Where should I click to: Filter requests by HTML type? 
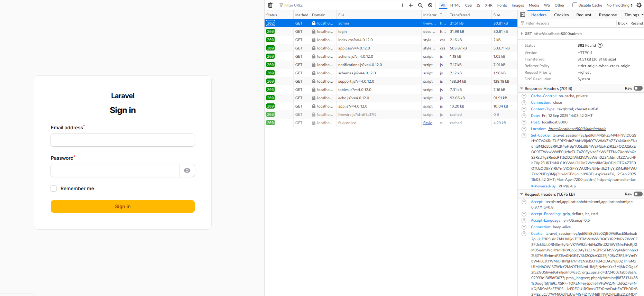pos(455,5)
